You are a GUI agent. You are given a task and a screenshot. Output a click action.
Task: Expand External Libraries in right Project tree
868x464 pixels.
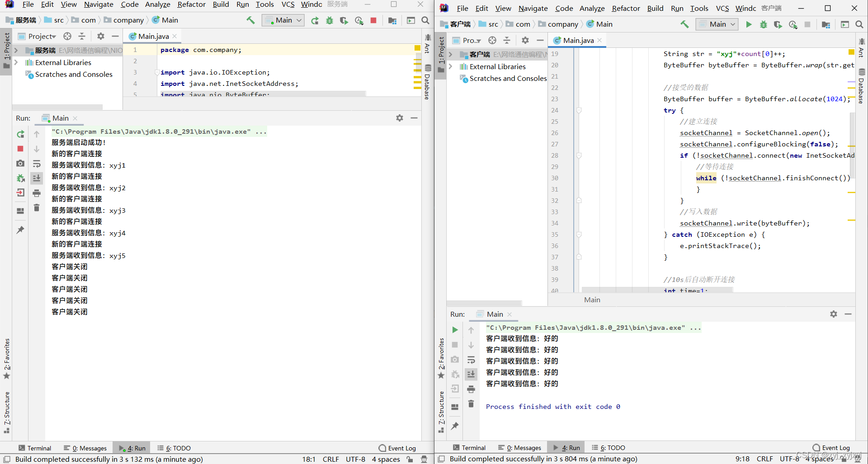pyautogui.click(x=450, y=66)
